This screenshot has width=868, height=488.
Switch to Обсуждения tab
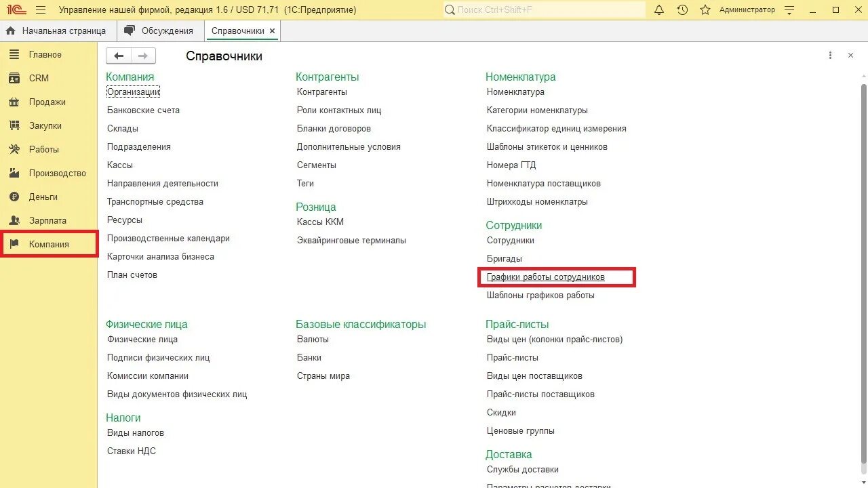pos(161,30)
